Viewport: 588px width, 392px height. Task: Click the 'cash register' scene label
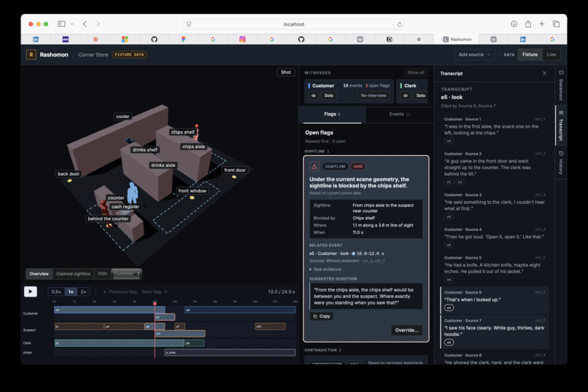coord(125,207)
